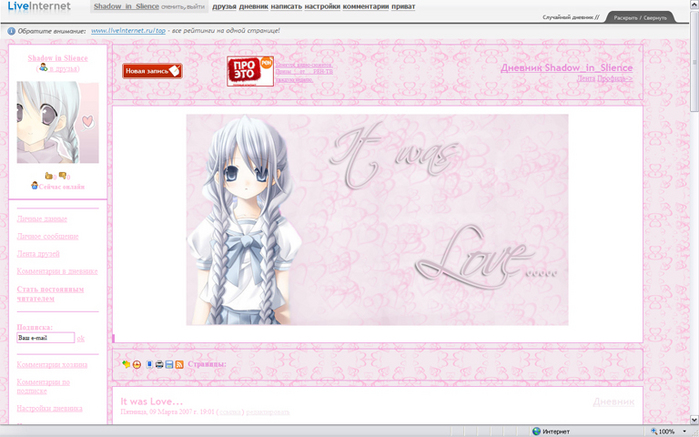699x437 pixels.
Task: Open the info notice icon beside 'Обратите внимание'
Action: [11, 31]
